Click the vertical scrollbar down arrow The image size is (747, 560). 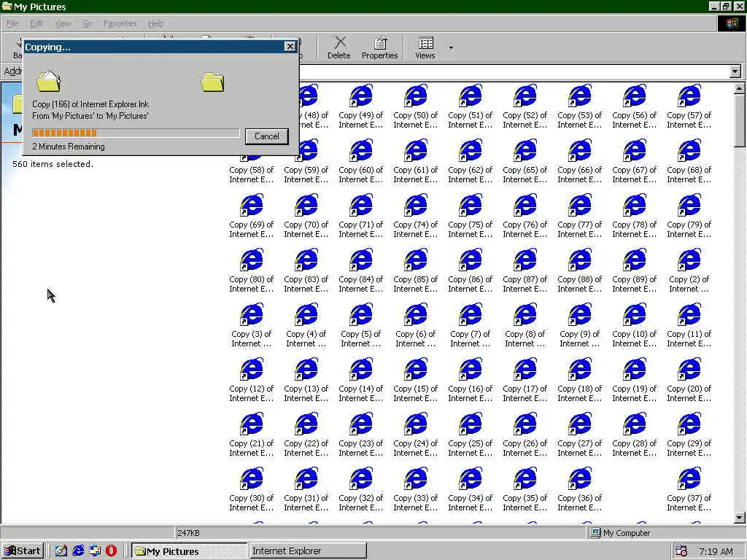(x=740, y=518)
